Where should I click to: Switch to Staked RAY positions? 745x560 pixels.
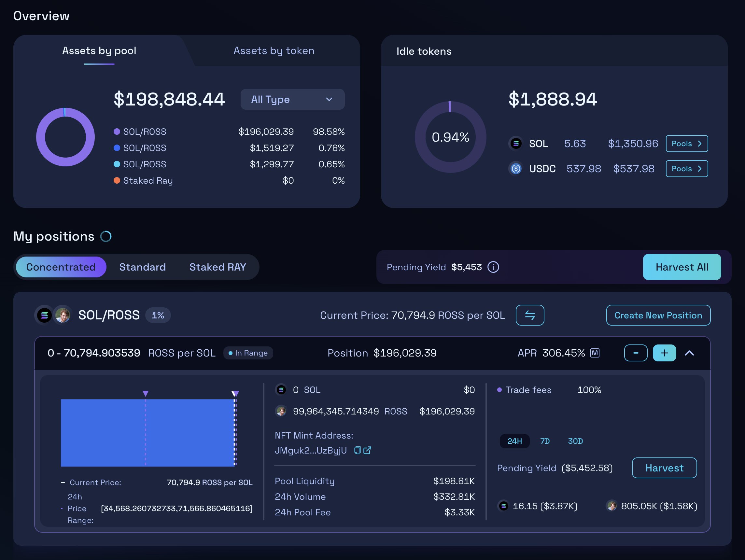click(218, 267)
